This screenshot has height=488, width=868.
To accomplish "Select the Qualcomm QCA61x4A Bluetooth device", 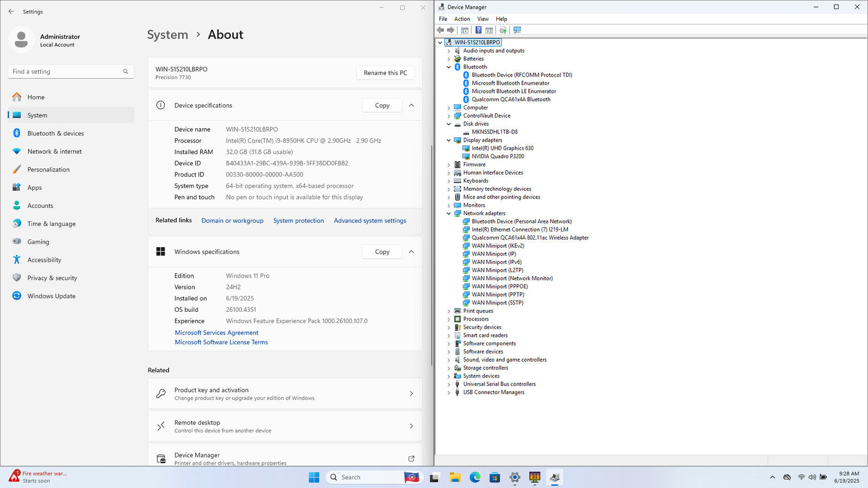I will coord(510,99).
